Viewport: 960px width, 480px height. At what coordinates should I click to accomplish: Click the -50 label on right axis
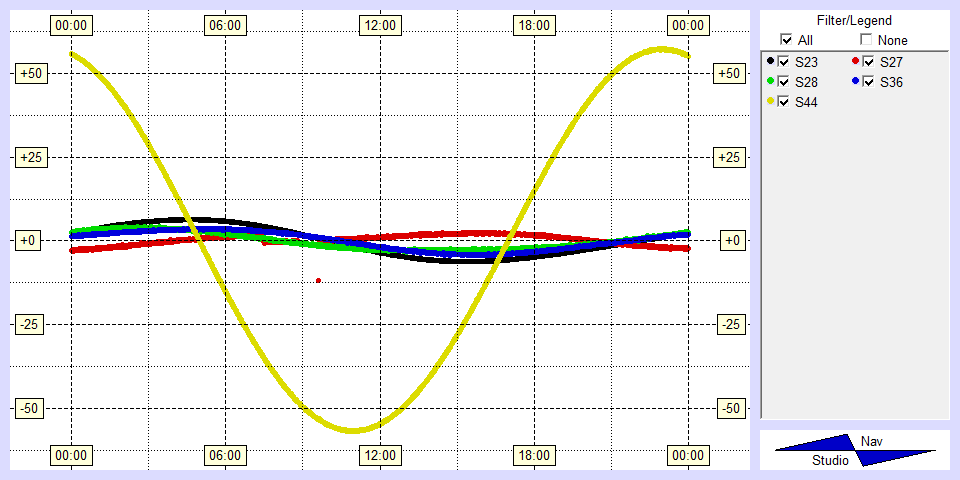pos(730,408)
